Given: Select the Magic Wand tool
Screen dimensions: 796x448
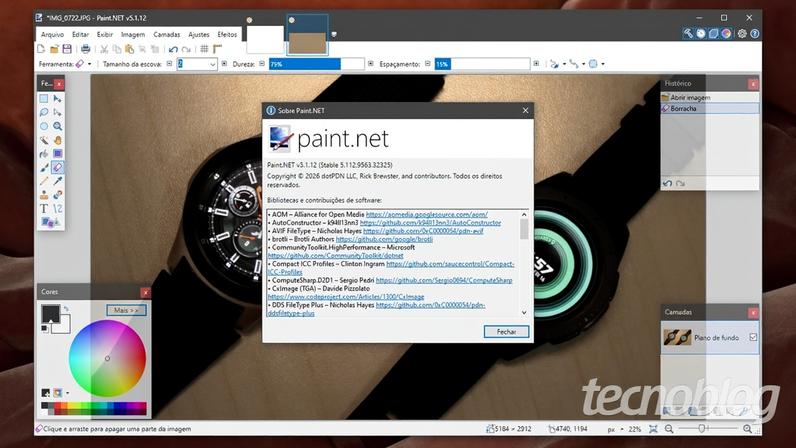Looking at the screenshot, I should pyautogui.click(x=44, y=140).
